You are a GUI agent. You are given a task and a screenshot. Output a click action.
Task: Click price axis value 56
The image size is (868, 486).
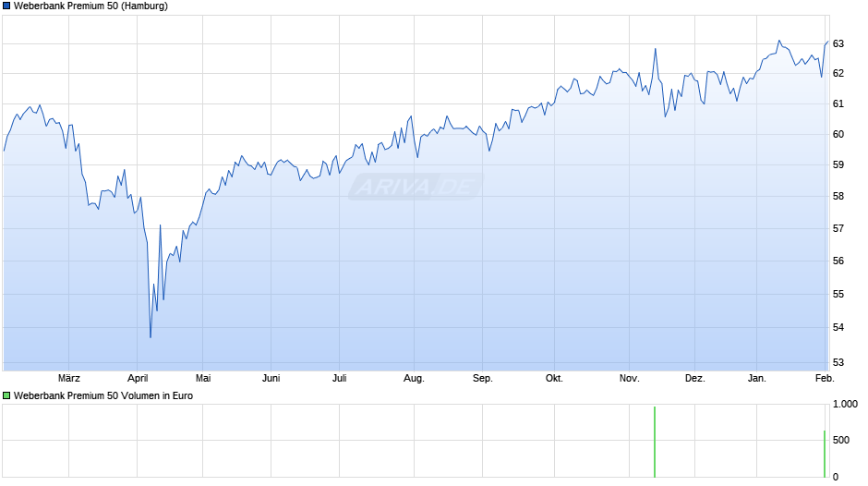click(838, 261)
